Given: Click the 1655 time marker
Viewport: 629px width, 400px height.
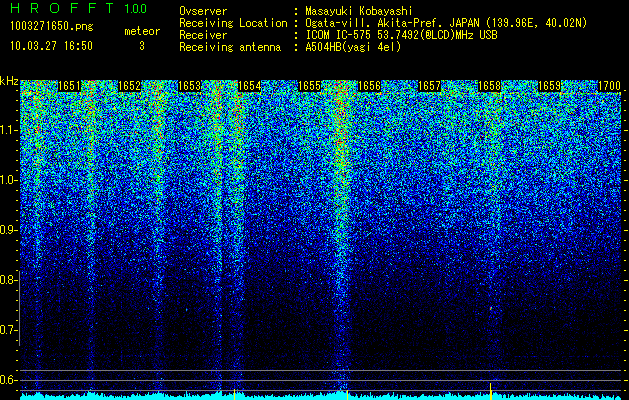Looking at the screenshot, I should coord(310,86).
